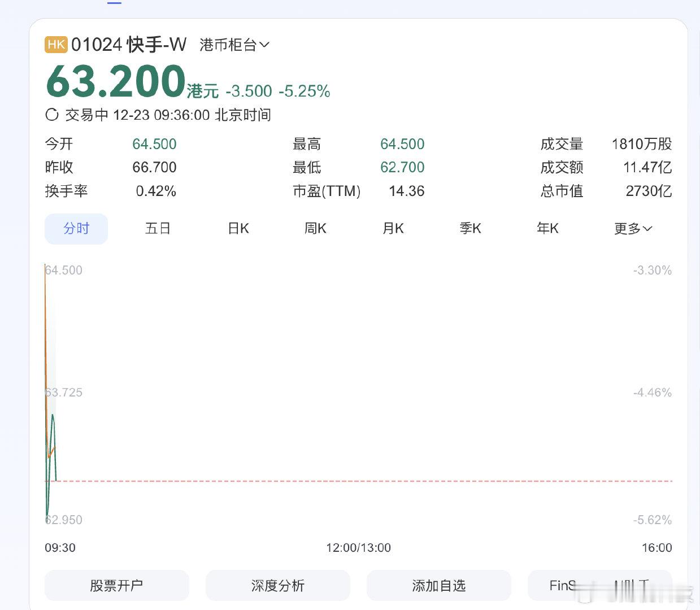Click the 最高 value 64.500
700x610 pixels.
point(402,144)
